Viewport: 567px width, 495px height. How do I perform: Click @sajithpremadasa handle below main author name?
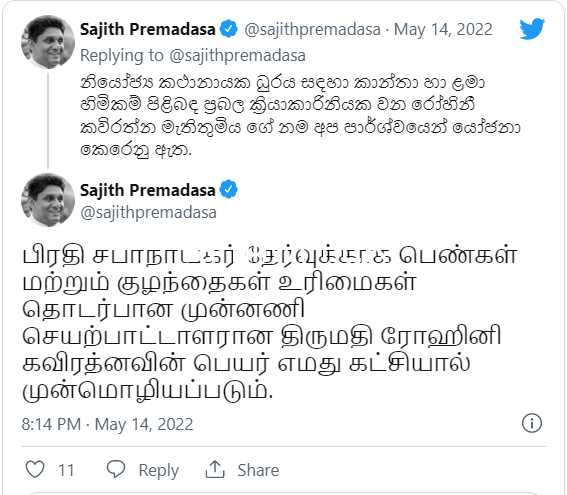click(148, 213)
